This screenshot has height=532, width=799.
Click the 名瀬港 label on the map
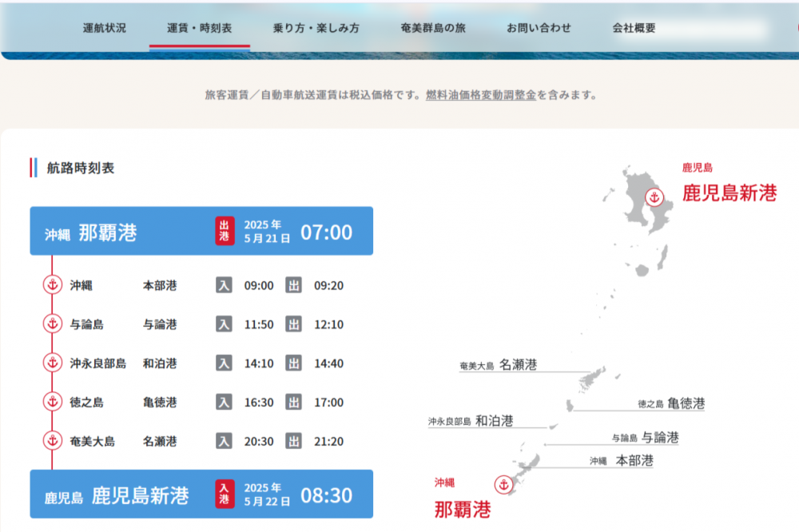(x=518, y=365)
